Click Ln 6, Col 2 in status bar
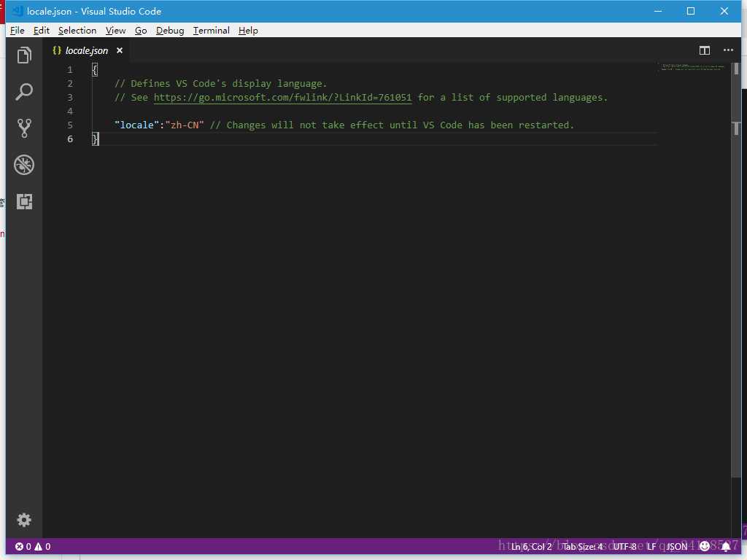 pyautogui.click(x=531, y=547)
